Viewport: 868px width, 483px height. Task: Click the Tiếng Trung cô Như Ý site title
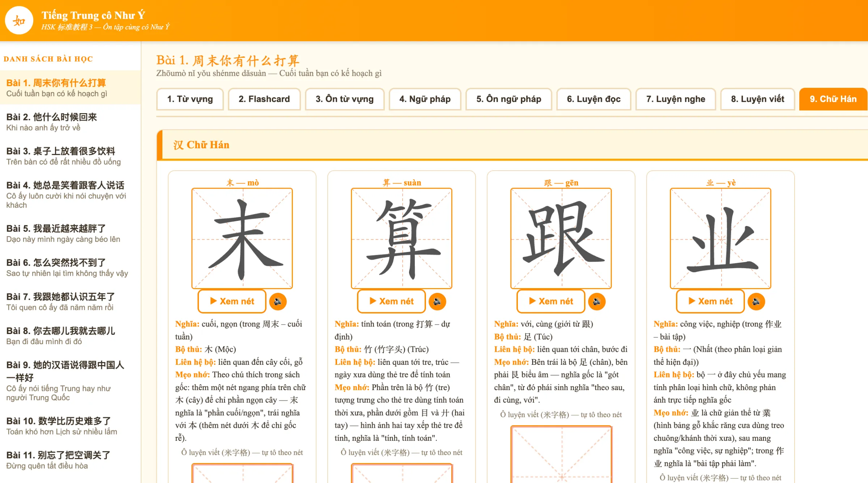(93, 15)
